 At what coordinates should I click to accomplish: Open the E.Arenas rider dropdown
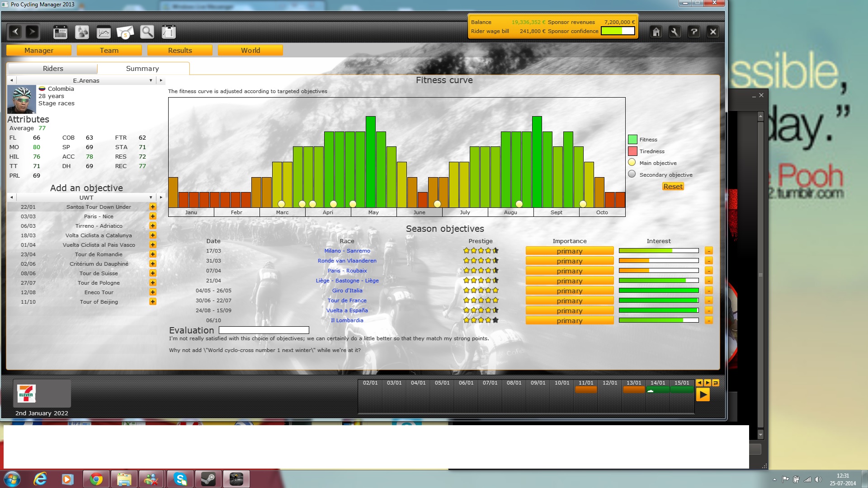click(x=151, y=80)
